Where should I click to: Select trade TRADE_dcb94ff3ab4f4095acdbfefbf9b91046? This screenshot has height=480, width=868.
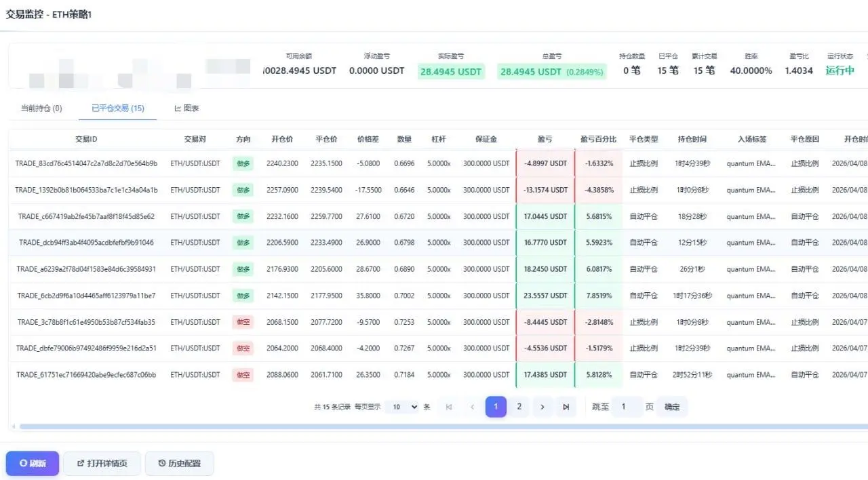point(86,242)
